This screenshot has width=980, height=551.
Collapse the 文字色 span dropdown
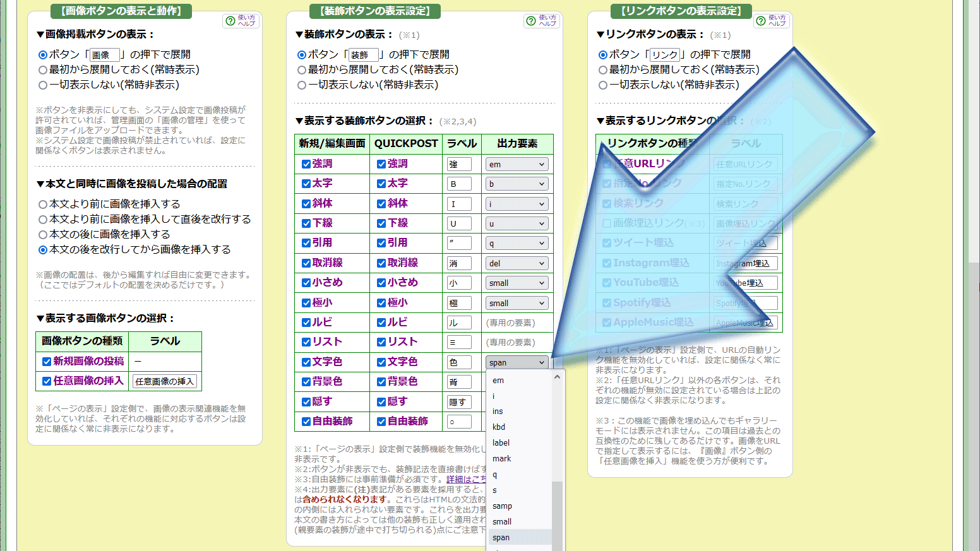[517, 362]
